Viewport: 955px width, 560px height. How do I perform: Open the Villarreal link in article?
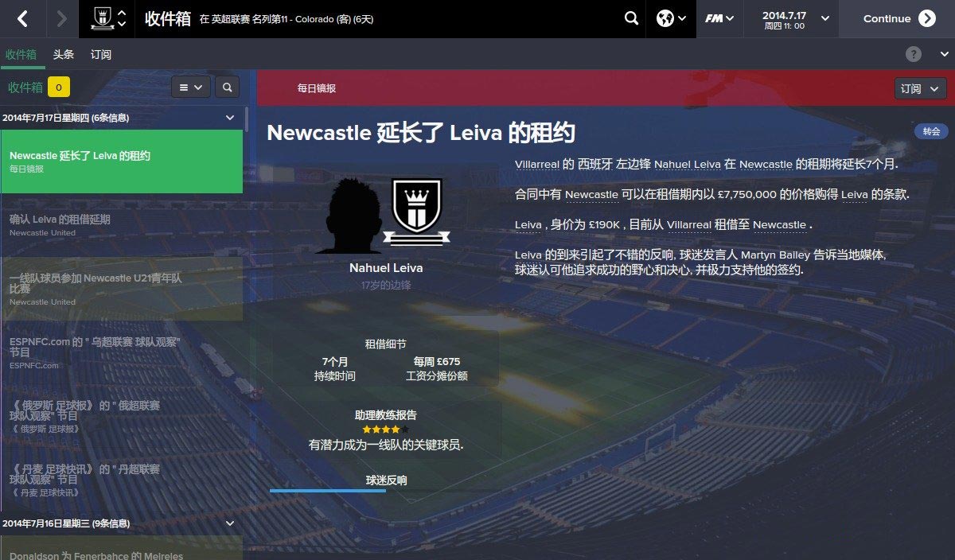[x=536, y=165]
